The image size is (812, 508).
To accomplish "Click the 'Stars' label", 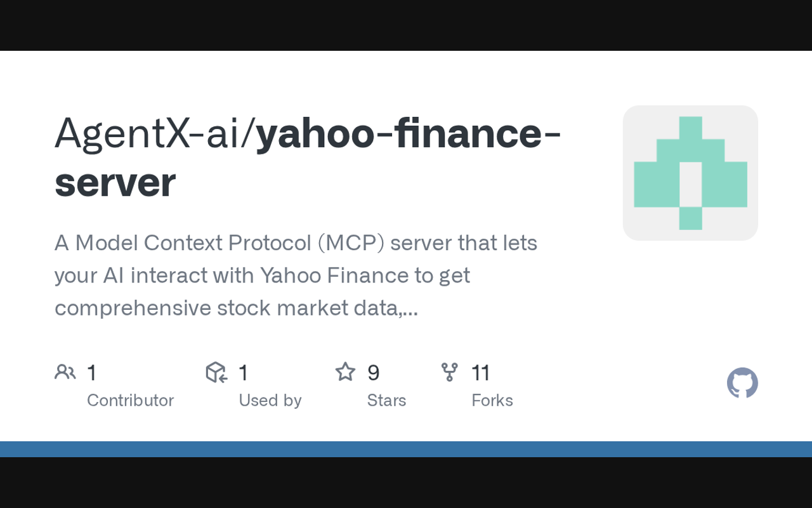I will point(386,400).
